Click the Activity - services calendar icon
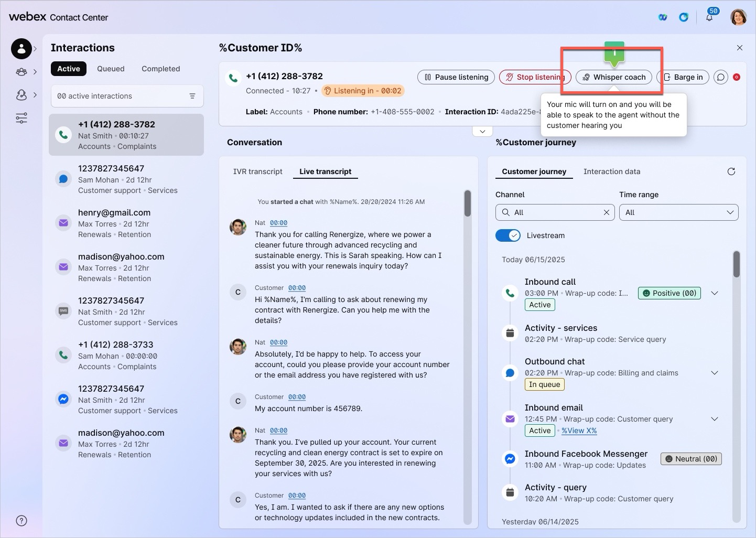 click(x=510, y=333)
